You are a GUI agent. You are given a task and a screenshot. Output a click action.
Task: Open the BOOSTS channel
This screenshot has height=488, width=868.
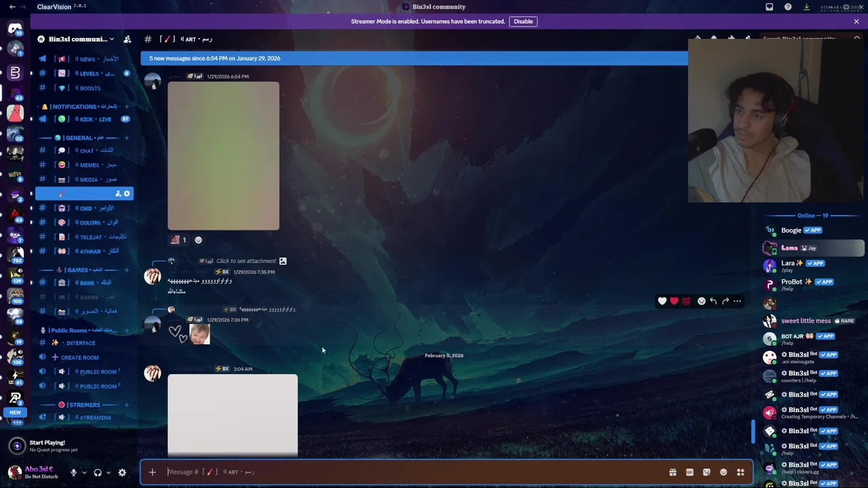(84, 88)
